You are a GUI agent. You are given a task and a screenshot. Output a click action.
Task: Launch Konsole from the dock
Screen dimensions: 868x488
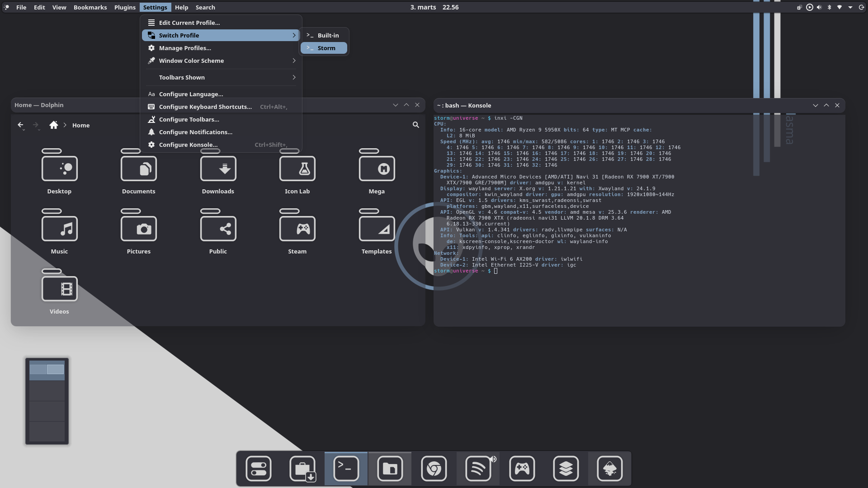point(346,469)
